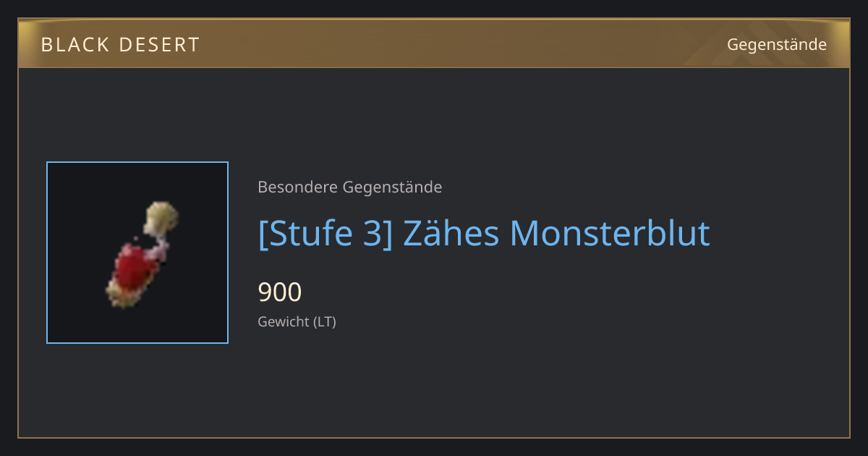The height and width of the screenshot is (456, 868).
Task: Click the word Zähes in the title
Action: click(x=451, y=233)
